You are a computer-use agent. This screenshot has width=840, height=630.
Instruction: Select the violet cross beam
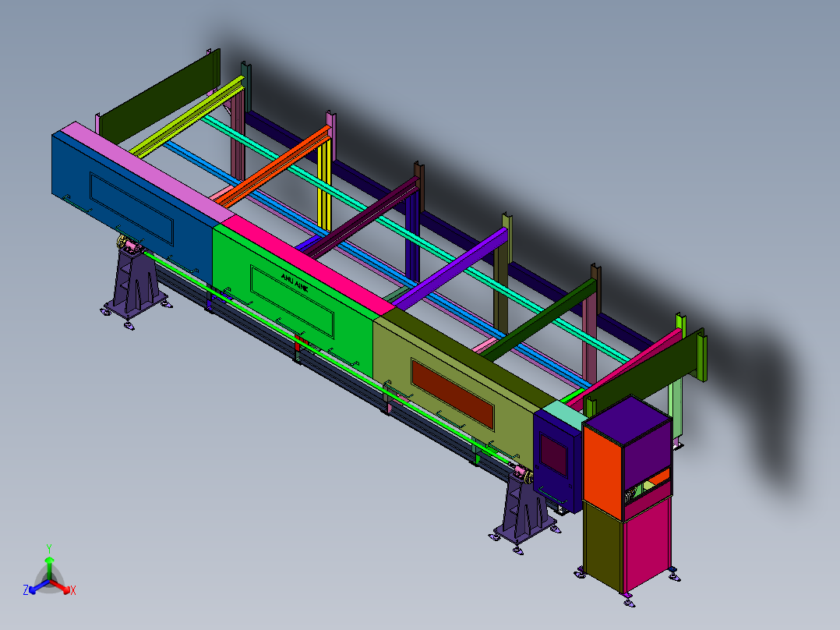point(450,268)
